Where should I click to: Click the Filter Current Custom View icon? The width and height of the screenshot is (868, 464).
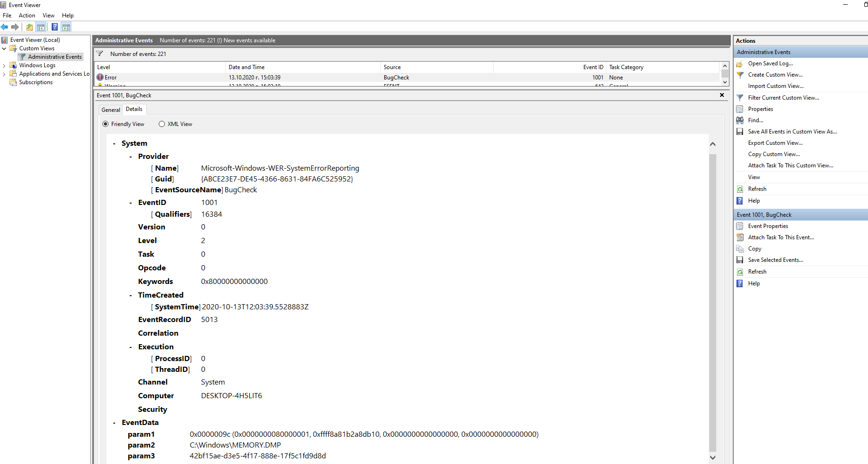point(740,98)
